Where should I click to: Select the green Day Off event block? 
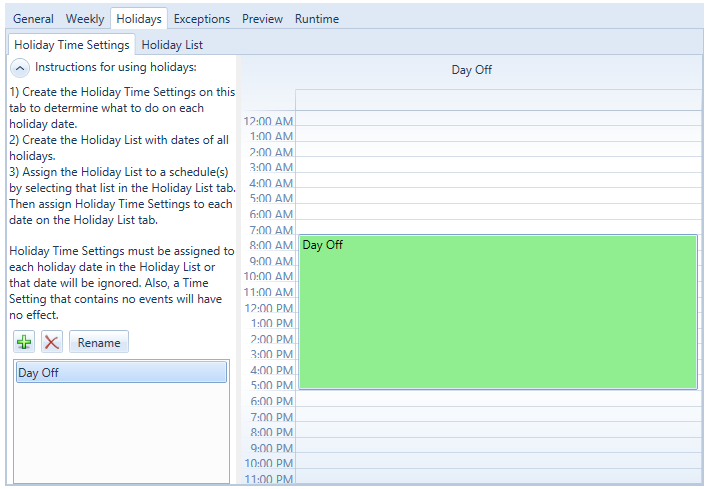[x=498, y=312]
